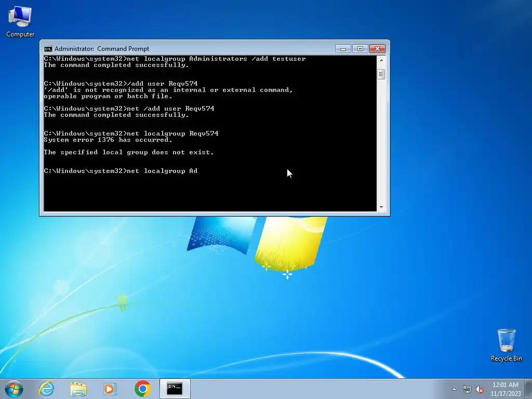Minimize the Command Prompt window

coord(343,49)
